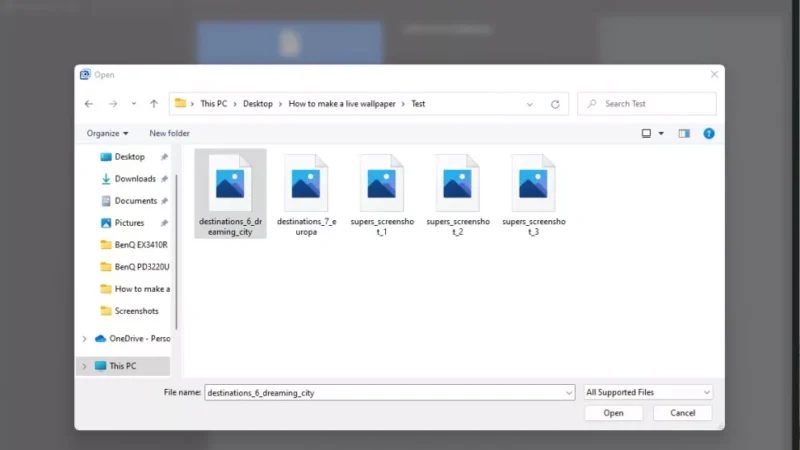Click Desktop in the address breadcrumb
This screenshot has width=800, height=450.
click(x=257, y=104)
